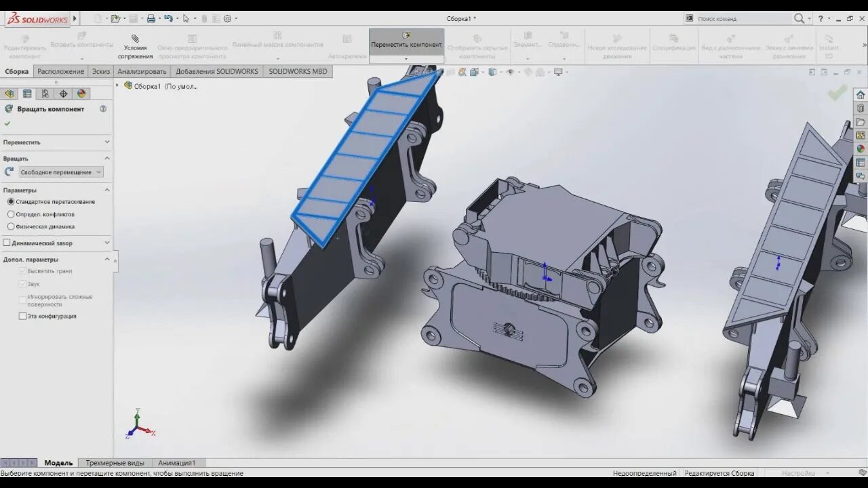Click the hide/show items eye icon

[511, 72]
